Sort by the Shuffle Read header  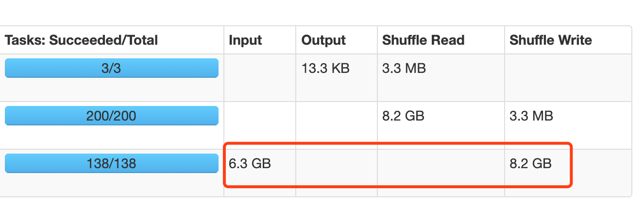[x=423, y=40]
